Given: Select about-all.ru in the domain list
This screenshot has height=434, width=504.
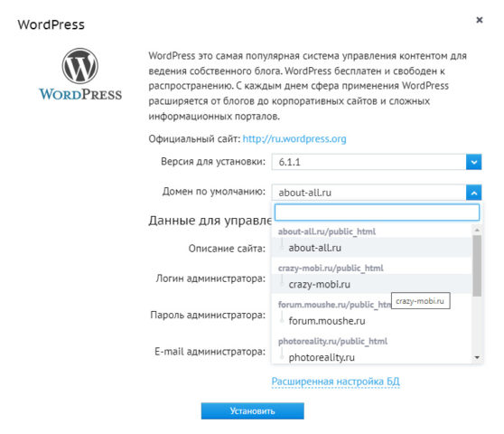Looking at the screenshot, I should coord(372,248).
